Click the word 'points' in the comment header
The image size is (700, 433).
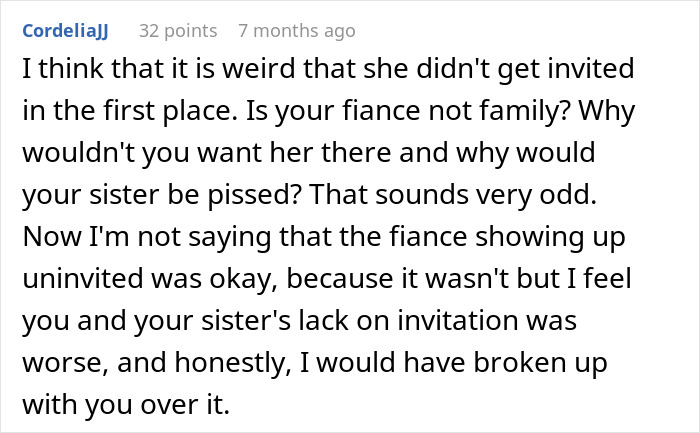191,31
